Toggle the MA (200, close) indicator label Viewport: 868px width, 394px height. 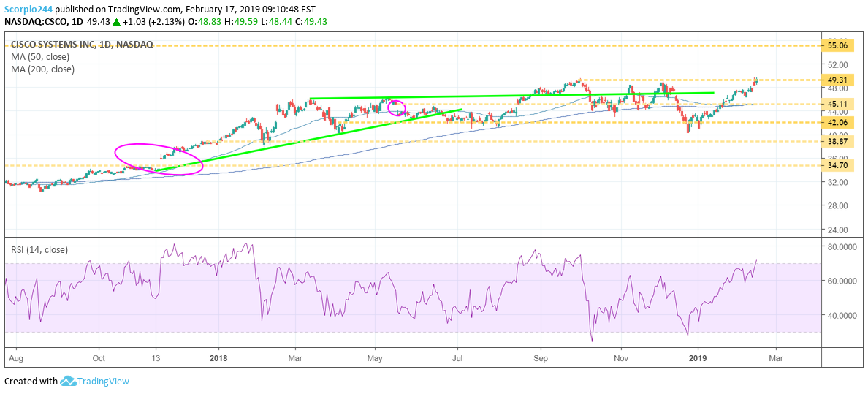pyautogui.click(x=44, y=69)
